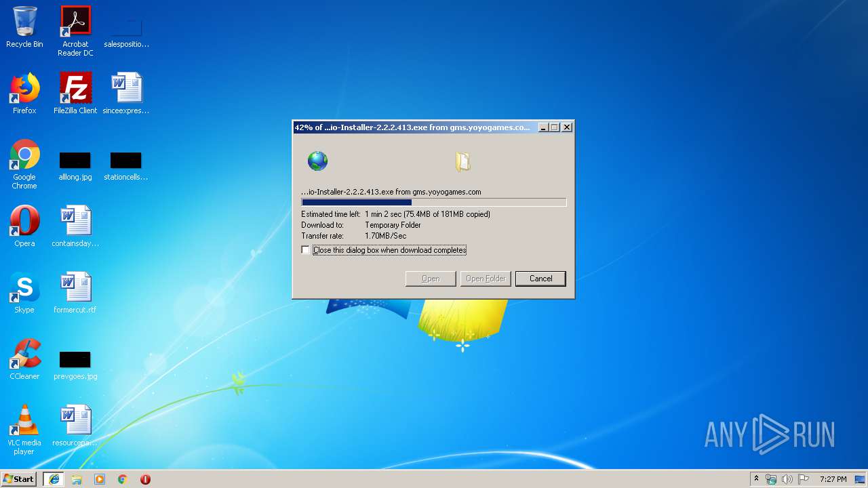The width and height of the screenshot is (868, 488).
Task: Launch Google Chrome desktop shortcut
Action: coord(24,164)
